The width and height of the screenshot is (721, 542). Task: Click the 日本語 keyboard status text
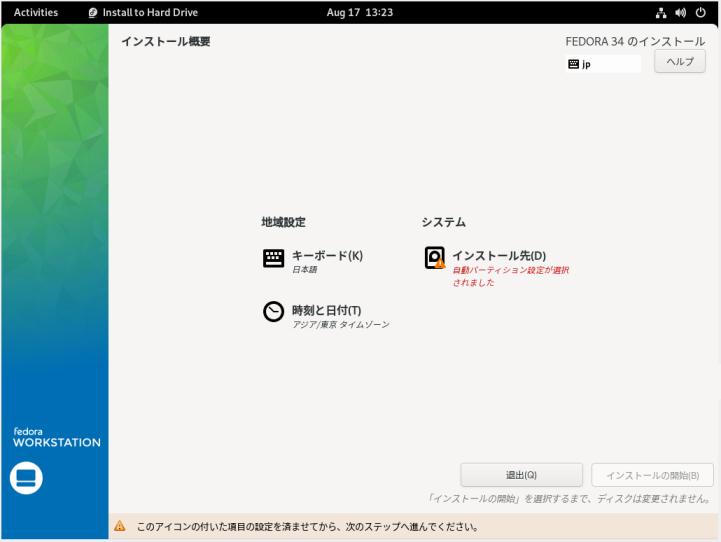[x=304, y=269]
